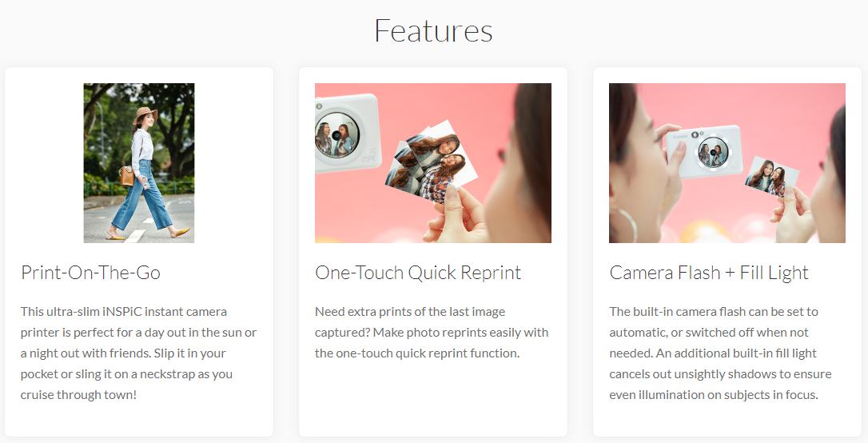This screenshot has width=868, height=443.
Task: Click the Canon camera held in flash image
Action: [x=705, y=150]
